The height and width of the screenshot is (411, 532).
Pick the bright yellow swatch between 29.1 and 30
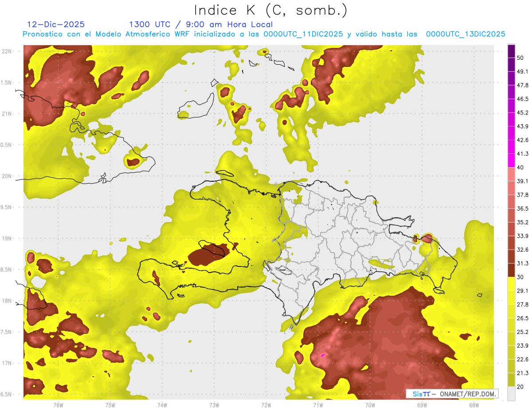[511, 284]
